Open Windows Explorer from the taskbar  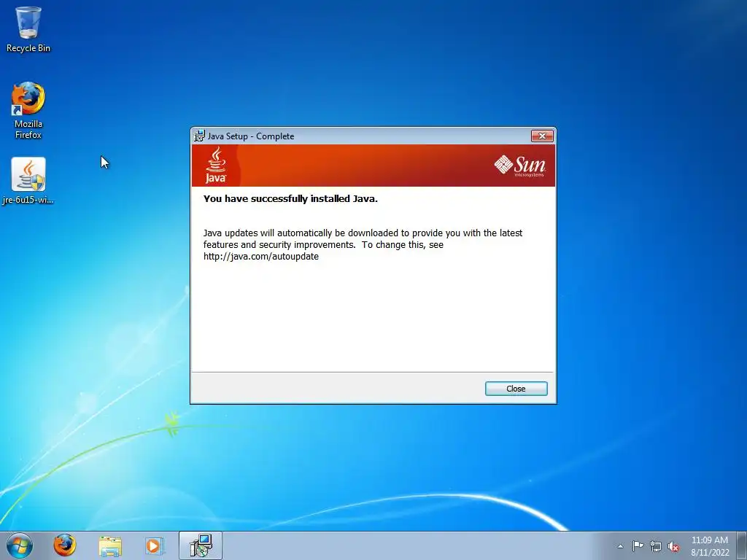click(110, 545)
